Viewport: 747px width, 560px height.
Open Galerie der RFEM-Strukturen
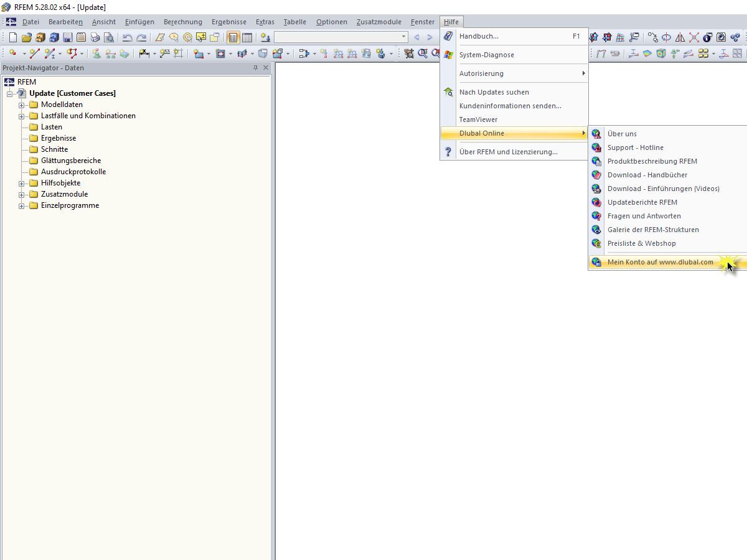[667, 230]
